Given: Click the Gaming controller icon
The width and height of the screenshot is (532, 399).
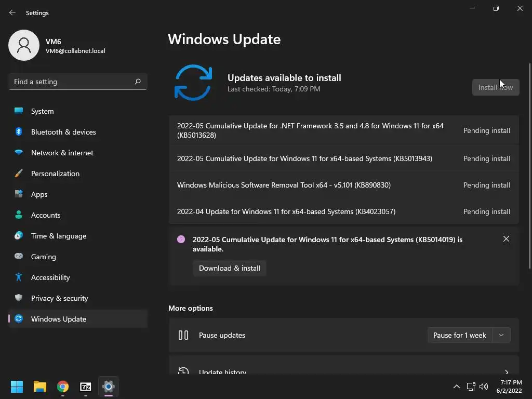Looking at the screenshot, I should point(19,256).
